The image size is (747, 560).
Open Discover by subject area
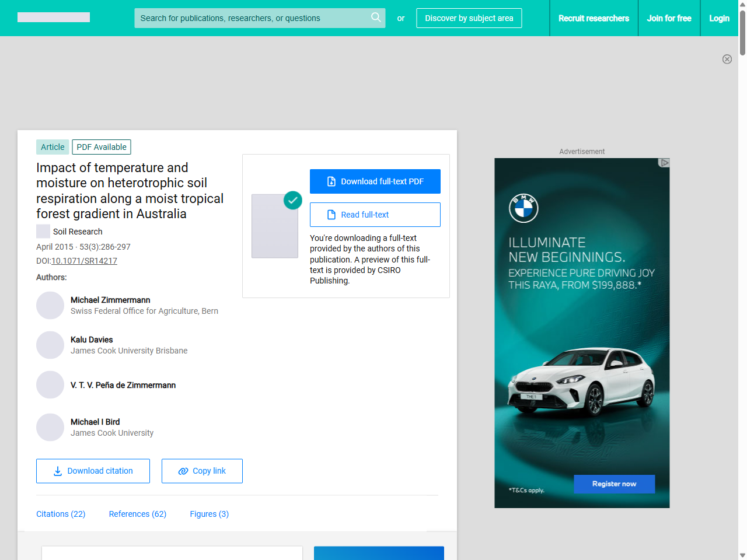point(469,18)
